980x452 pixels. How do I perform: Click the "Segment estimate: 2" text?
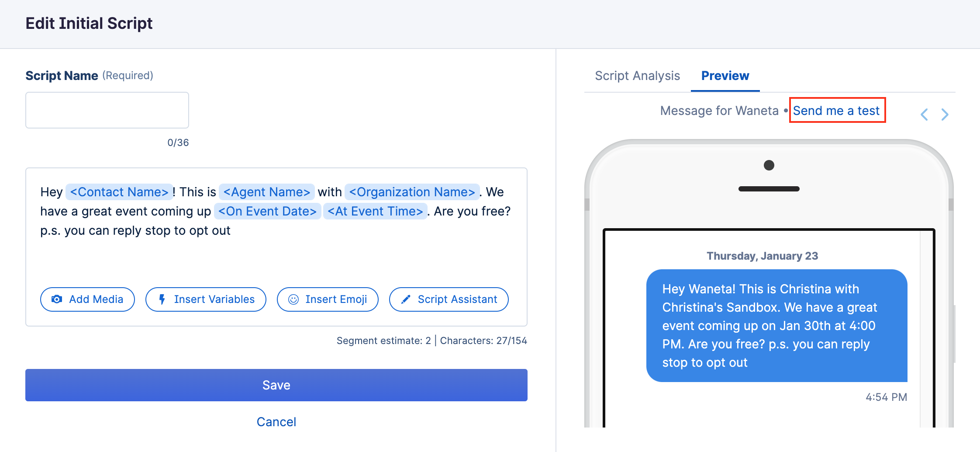tap(383, 341)
